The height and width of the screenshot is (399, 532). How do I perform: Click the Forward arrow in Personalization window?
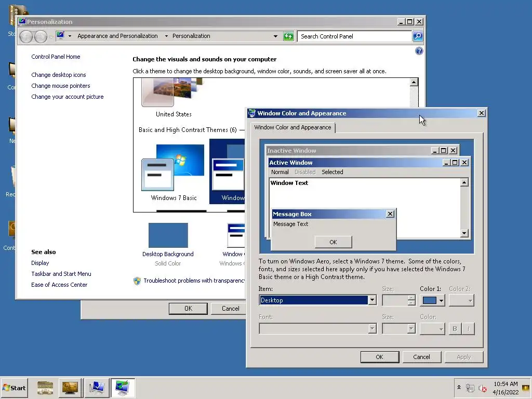[41, 36]
